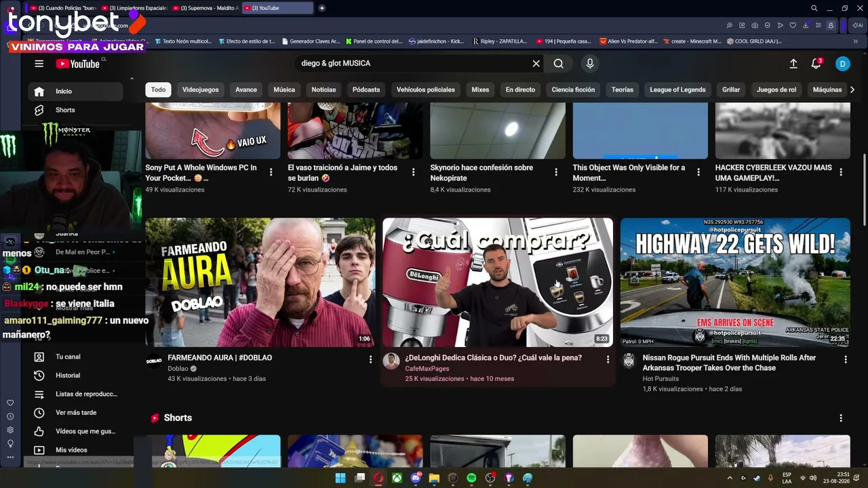Open options for 'This Object Was Only Visible' video

[x=698, y=172]
